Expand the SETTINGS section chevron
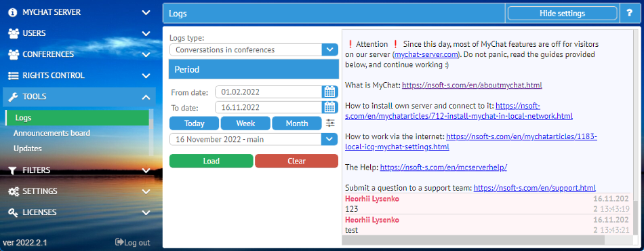 [146, 191]
